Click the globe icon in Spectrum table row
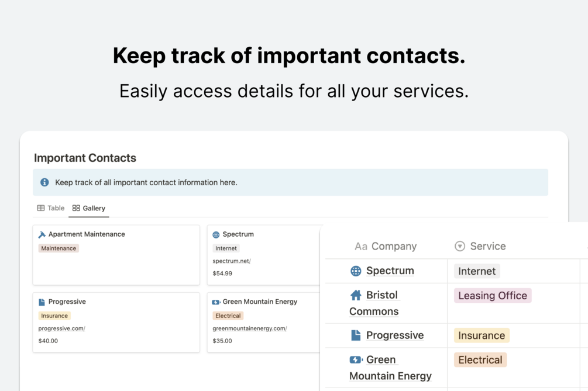The height and width of the screenshot is (391, 588). click(x=356, y=271)
